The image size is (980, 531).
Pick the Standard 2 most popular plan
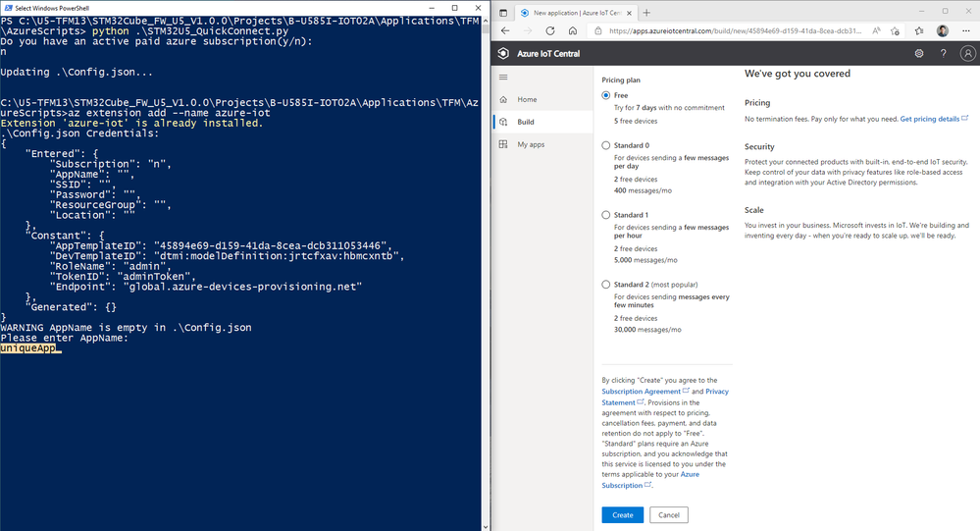[605, 284]
